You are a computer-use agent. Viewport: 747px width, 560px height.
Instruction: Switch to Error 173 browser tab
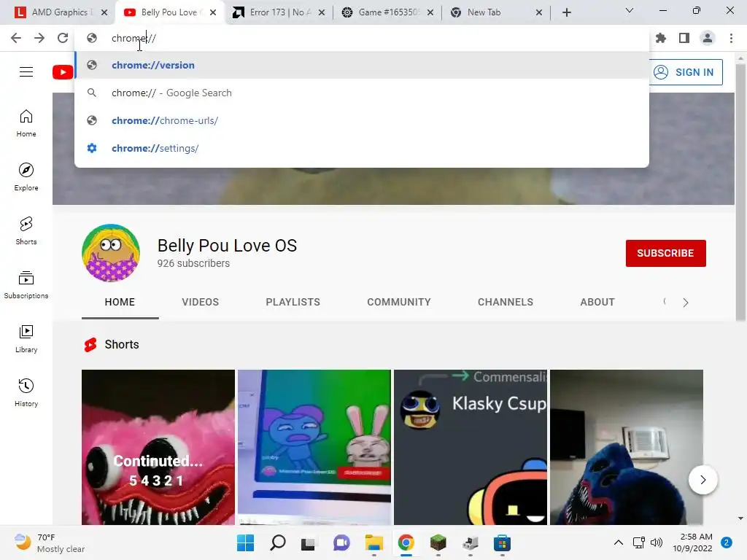tap(278, 12)
